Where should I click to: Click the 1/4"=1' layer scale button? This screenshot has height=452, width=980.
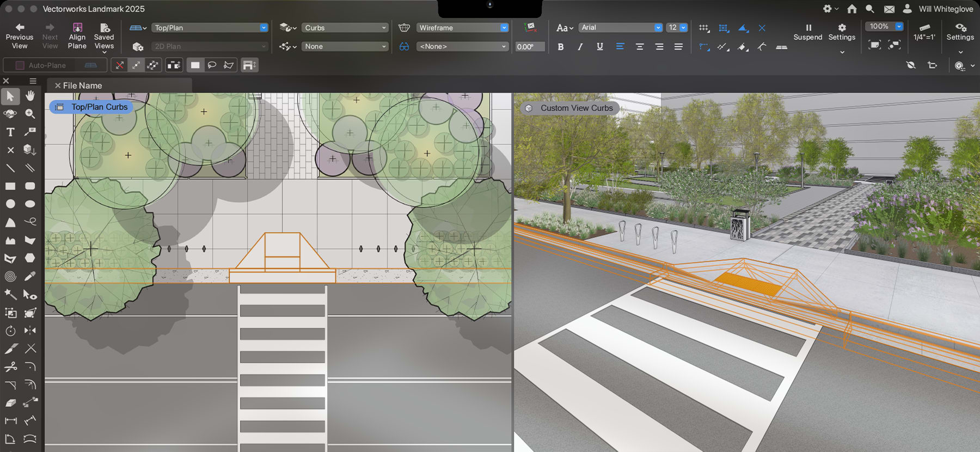924,32
